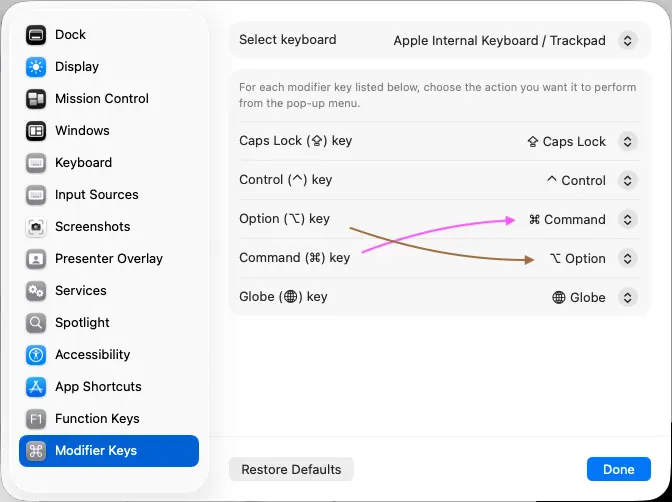Click the Restore Defaults button
Image resolution: width=672 pixels, height=502 pixels.
[x=291, y=469]
